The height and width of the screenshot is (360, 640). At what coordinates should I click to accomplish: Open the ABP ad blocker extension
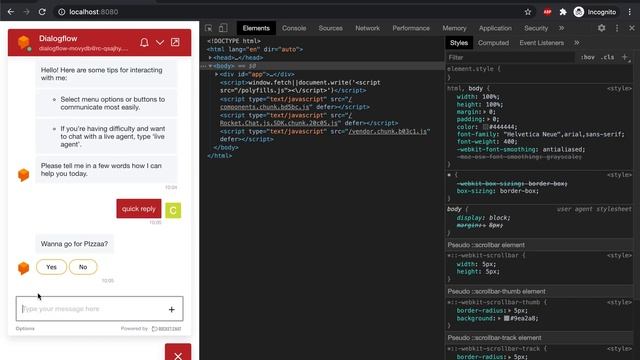(547, 12)
